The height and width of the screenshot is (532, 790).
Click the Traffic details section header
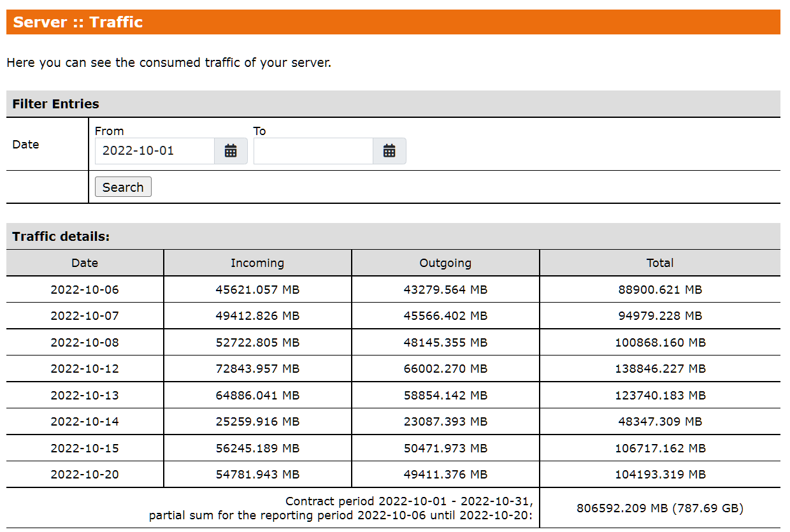[x=61, y=236]
